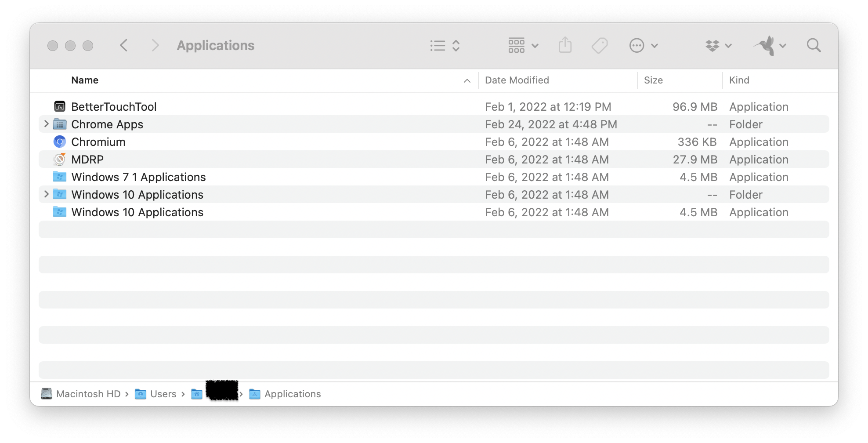Click the 96.9 MB size value
Viewport: 868px width, 443px height.
pyautogui.click(x=694, y=107)
